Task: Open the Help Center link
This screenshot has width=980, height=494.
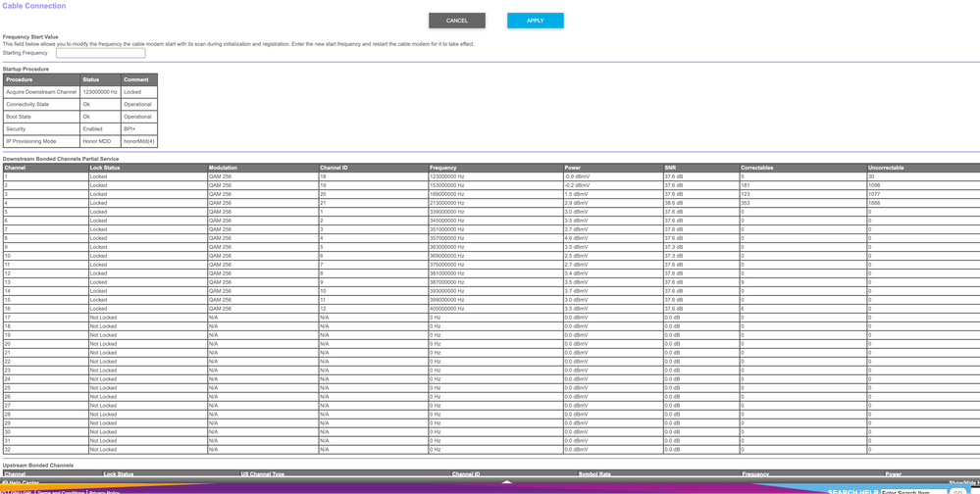Action: click(22, 483)
